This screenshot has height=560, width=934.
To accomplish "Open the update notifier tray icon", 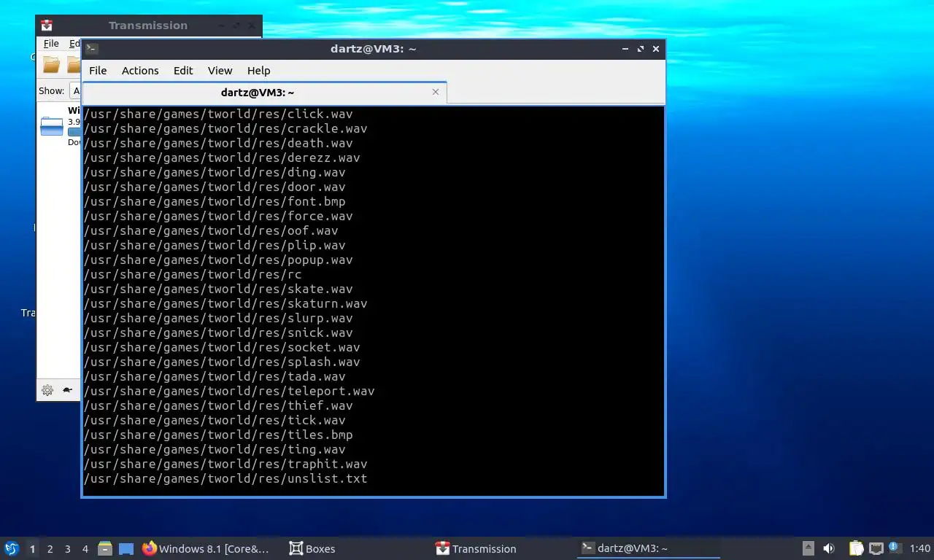I will click(893, 548).
